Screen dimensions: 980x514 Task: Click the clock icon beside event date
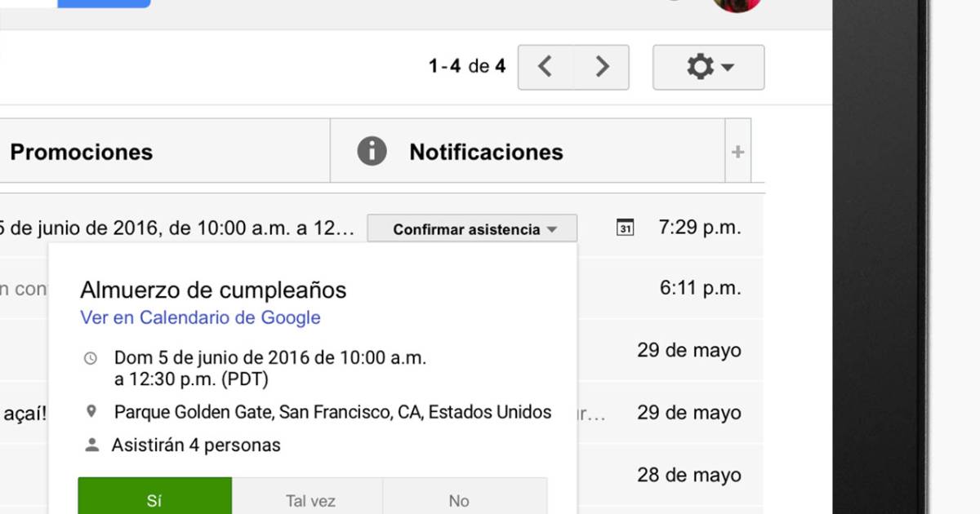(x=91, y=358)
